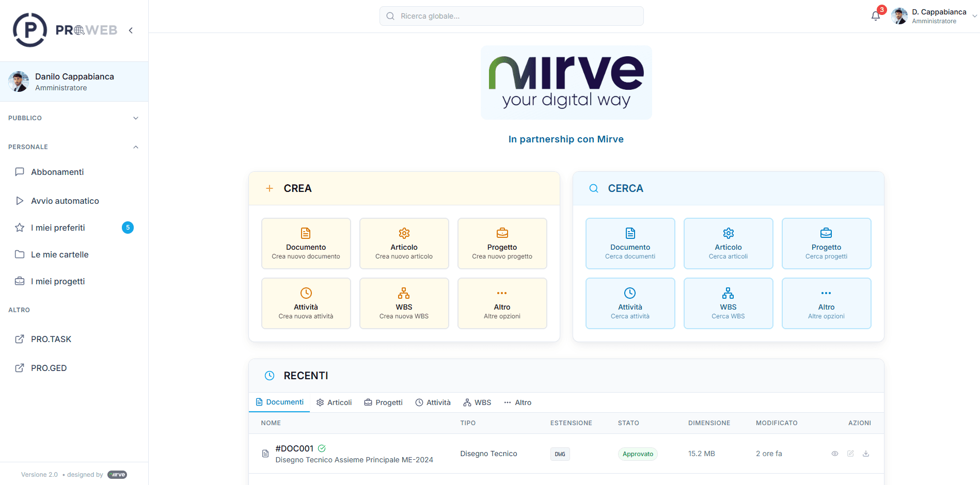Open the Altro tab in Recenti

click(x=517, y=402)
